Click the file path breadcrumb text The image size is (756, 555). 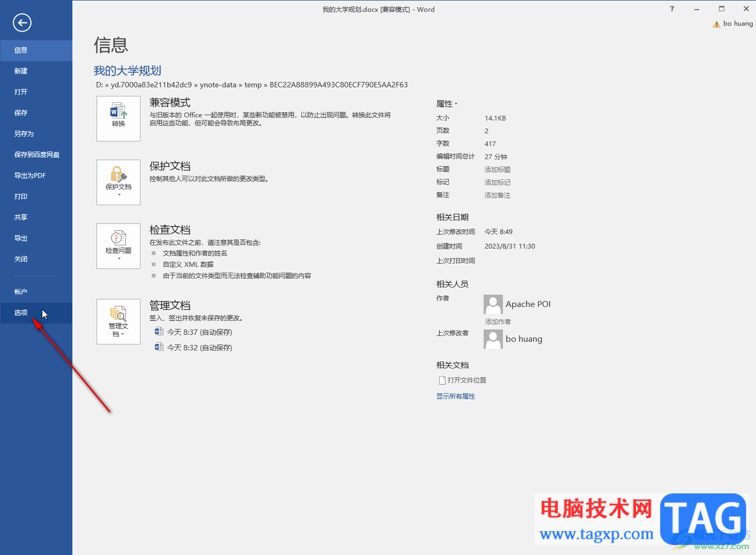[x=252, y=85]
